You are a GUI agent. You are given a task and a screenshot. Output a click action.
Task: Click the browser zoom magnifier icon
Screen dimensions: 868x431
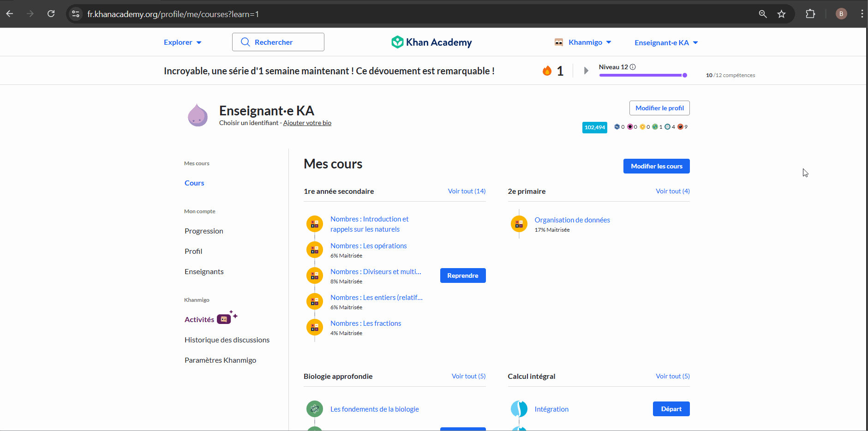click(763, 14)
